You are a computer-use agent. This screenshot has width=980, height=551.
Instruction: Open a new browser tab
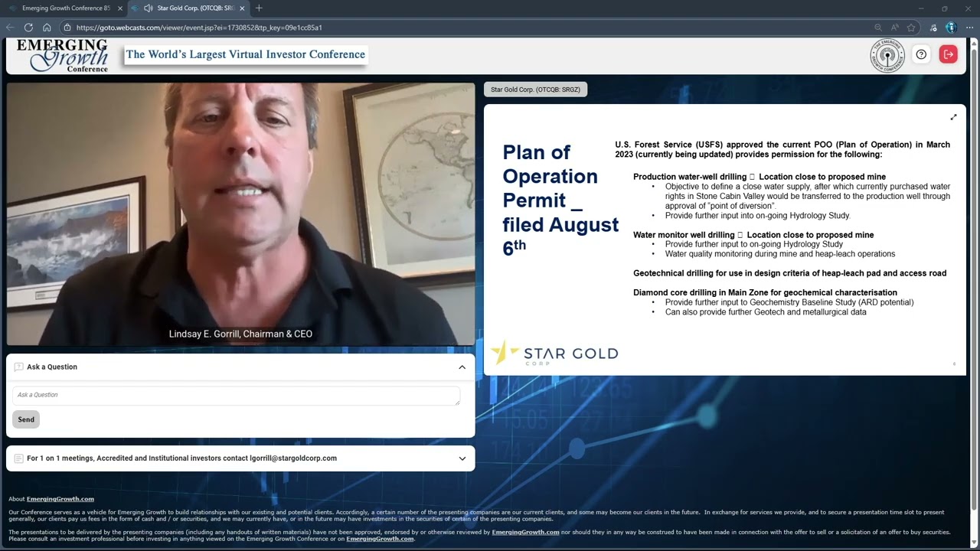pos(259,8)
